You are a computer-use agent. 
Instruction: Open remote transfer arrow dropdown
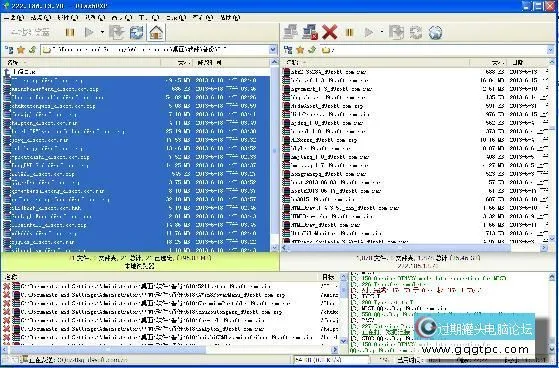tap(382, 32)
